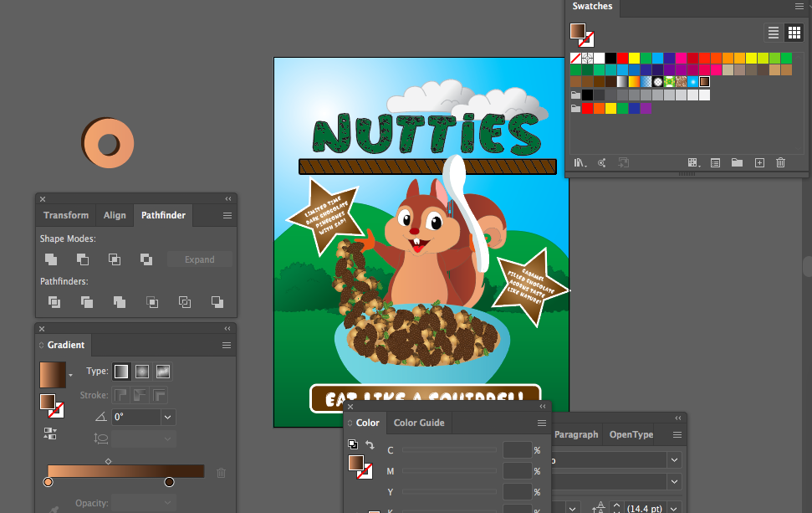Open the Swatches panel menu
The height and width of the screenshot is (513, 812).
[x=799, y=7]
